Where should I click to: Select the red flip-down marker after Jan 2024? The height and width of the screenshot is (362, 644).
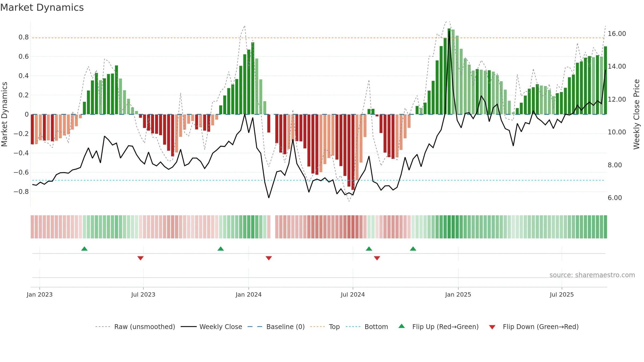(x=269, y=258)
